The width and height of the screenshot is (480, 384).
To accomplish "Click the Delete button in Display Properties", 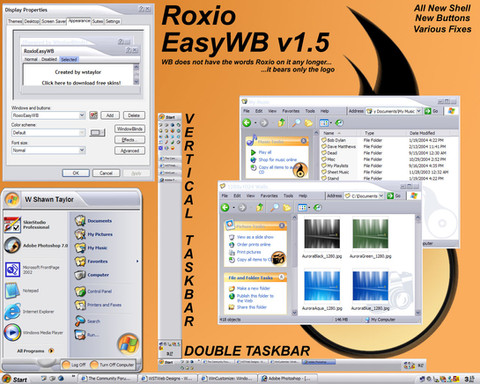I will pos(134,115).
